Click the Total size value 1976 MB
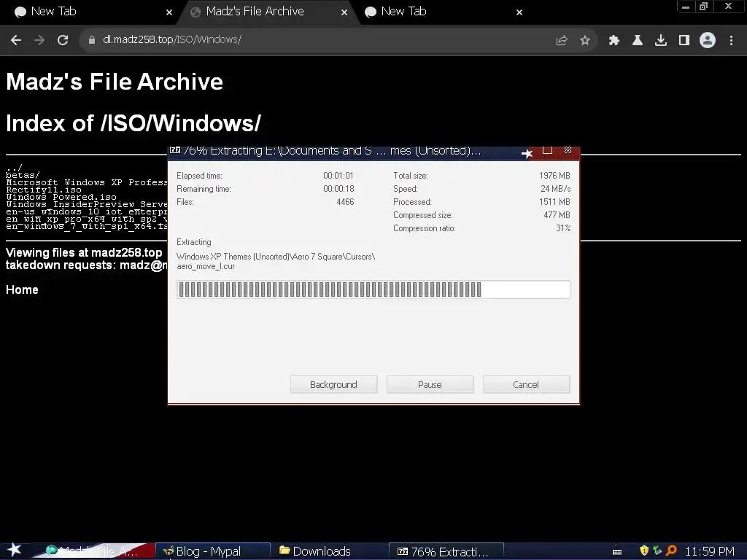747x560 pixels. click(554, 176)
